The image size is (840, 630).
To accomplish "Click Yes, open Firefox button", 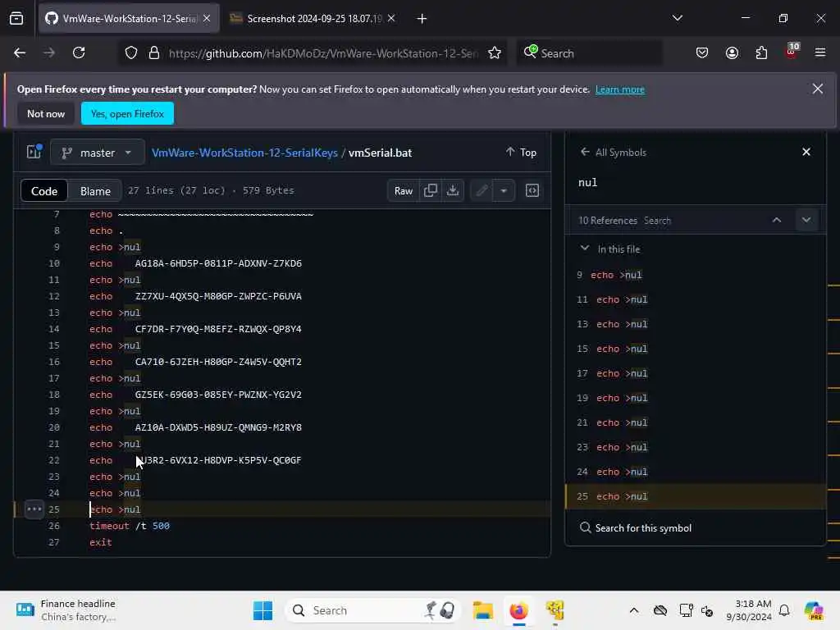I will 127,113.
